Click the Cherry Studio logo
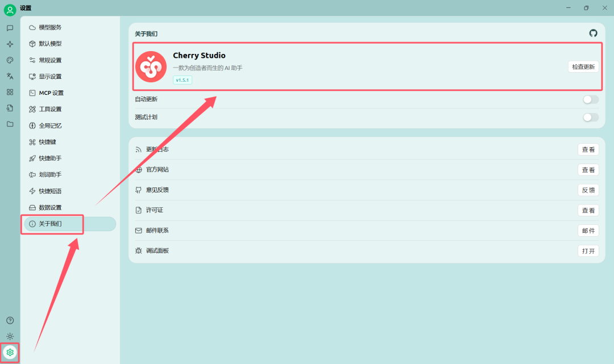The image size is (614, 364). (151, 67)
